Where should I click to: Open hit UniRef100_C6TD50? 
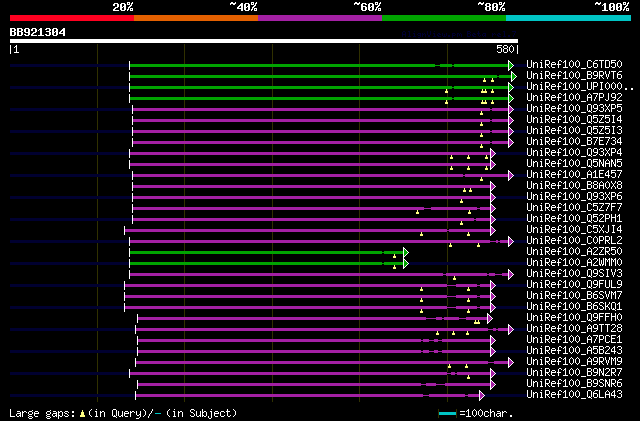click(574, 65)
